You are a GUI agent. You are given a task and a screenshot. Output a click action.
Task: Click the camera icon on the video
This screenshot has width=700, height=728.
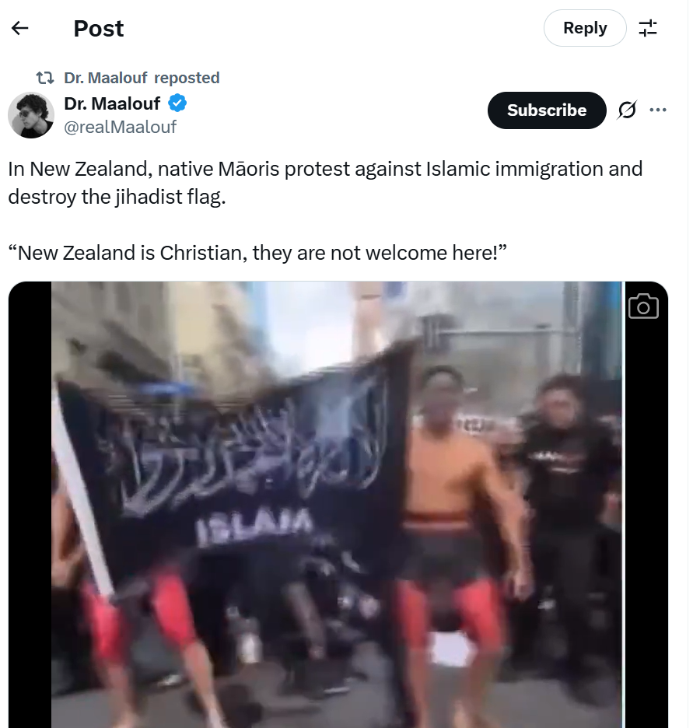pyautogui.click(x=643, y=306)
